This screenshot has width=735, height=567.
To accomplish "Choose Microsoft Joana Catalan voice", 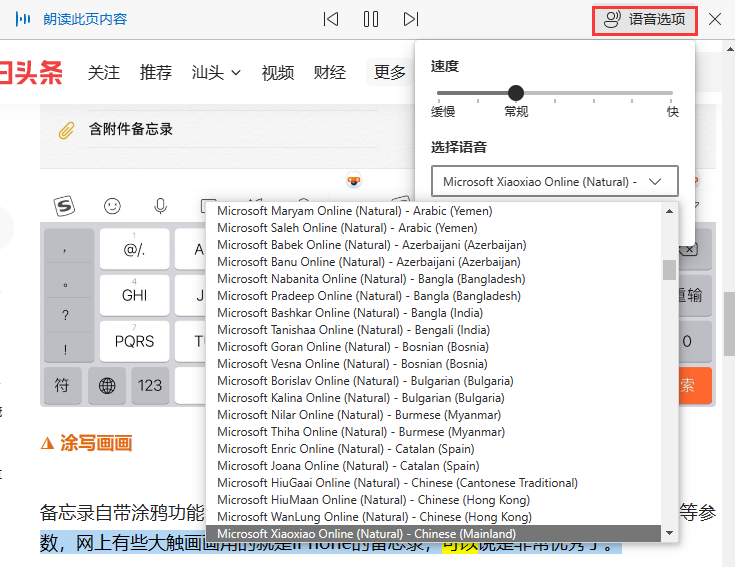I will pos(434,466).
